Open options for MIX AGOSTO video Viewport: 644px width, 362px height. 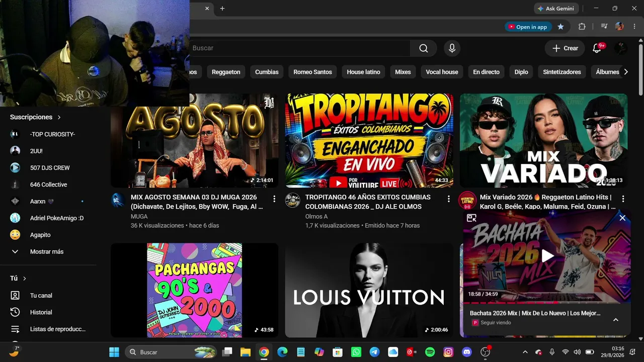coord(274,199)
